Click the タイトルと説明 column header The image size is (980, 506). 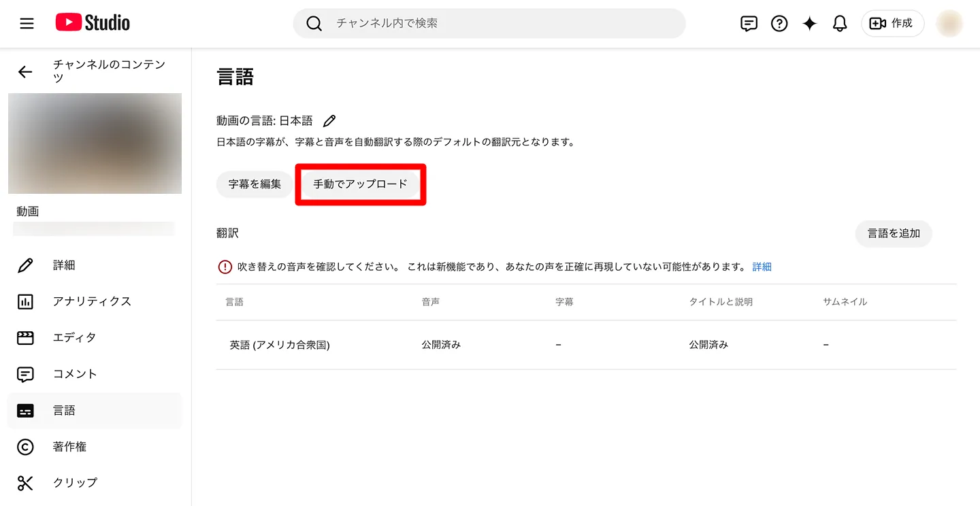(x=721, y=301)
